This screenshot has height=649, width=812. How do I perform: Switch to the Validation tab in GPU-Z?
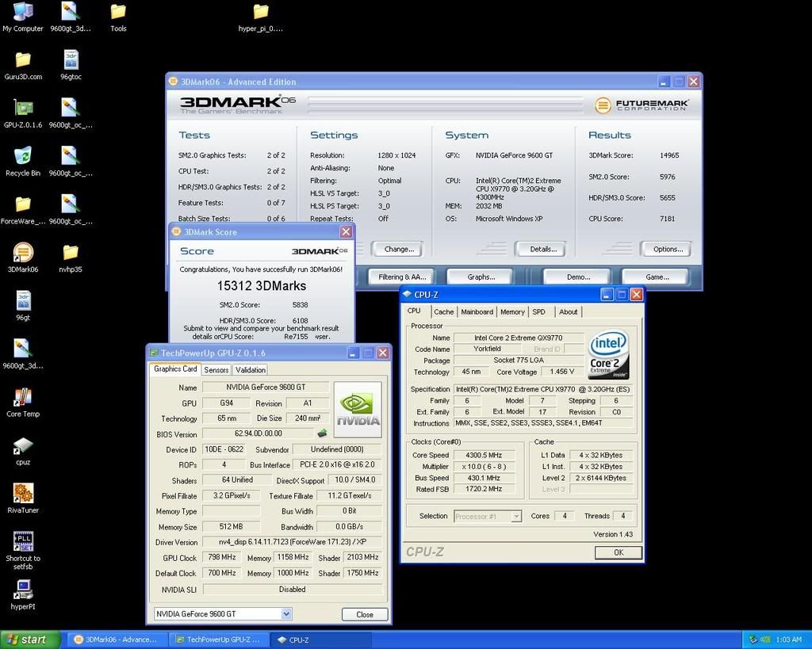point(251,369)
